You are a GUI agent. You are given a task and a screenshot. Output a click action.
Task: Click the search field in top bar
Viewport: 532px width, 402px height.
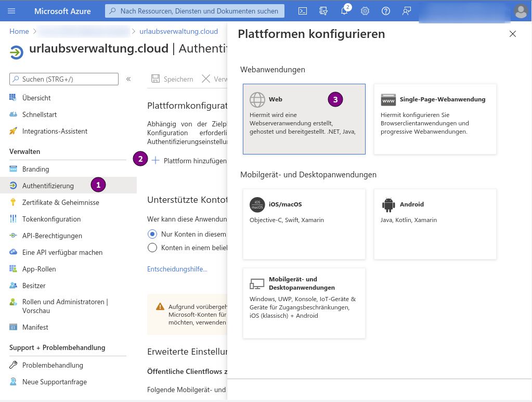point(194,11)
